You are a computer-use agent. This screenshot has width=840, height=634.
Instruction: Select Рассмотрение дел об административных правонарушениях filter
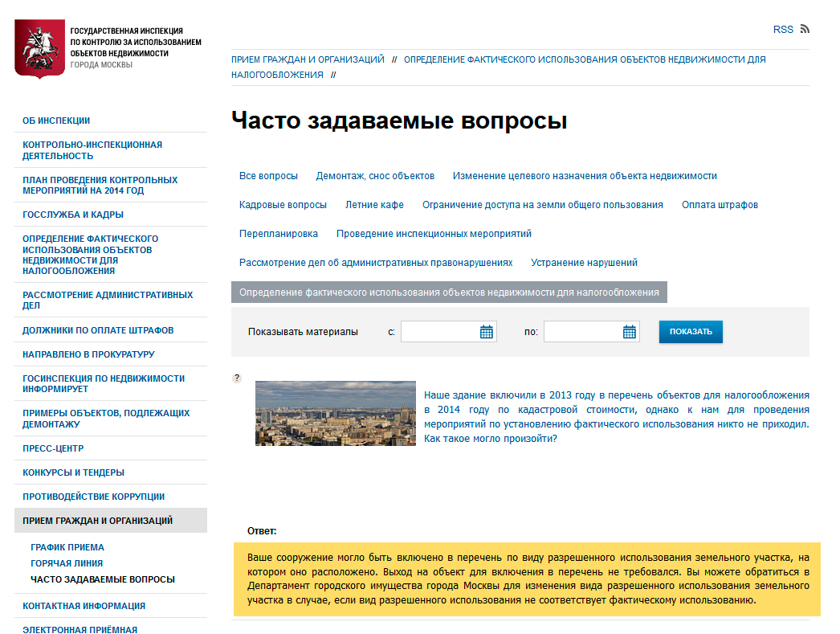376,263
